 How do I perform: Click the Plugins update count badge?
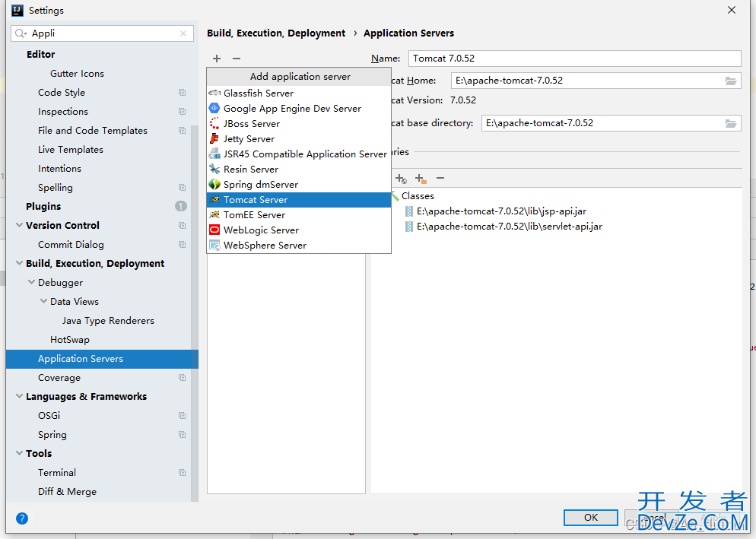tap(181, 206)
